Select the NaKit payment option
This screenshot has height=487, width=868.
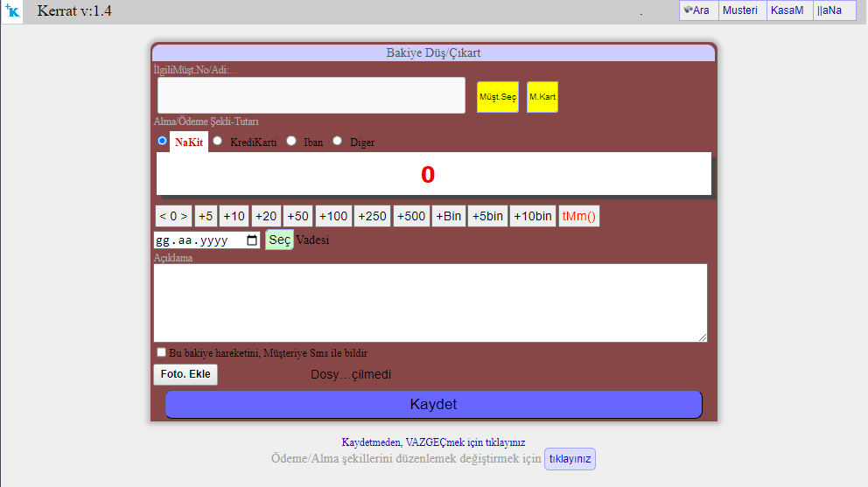(162, 141)
